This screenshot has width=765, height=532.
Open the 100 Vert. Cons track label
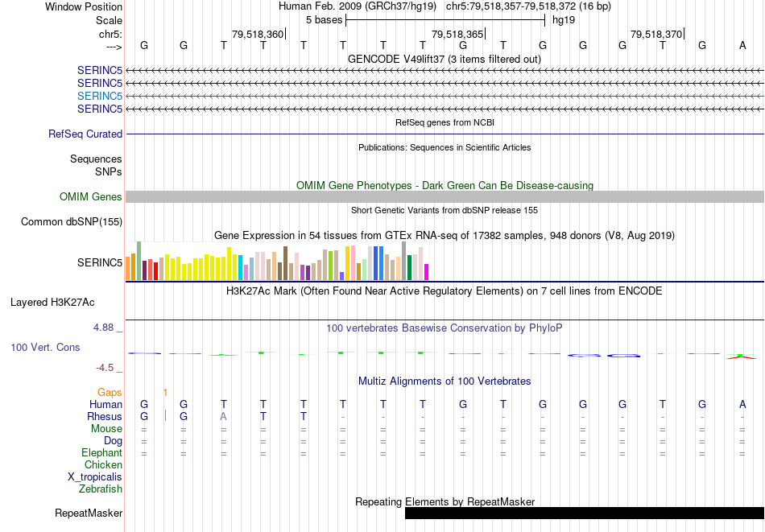tap(45, 347)
